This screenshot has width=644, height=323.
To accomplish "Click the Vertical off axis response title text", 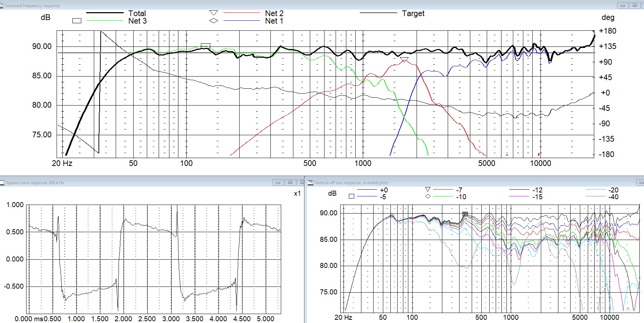I will pos(351,183).
